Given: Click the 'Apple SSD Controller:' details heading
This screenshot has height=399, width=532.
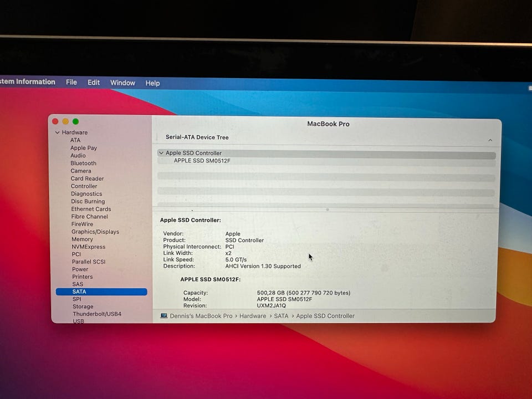Looking at the screenshot, I should [191, 220].
